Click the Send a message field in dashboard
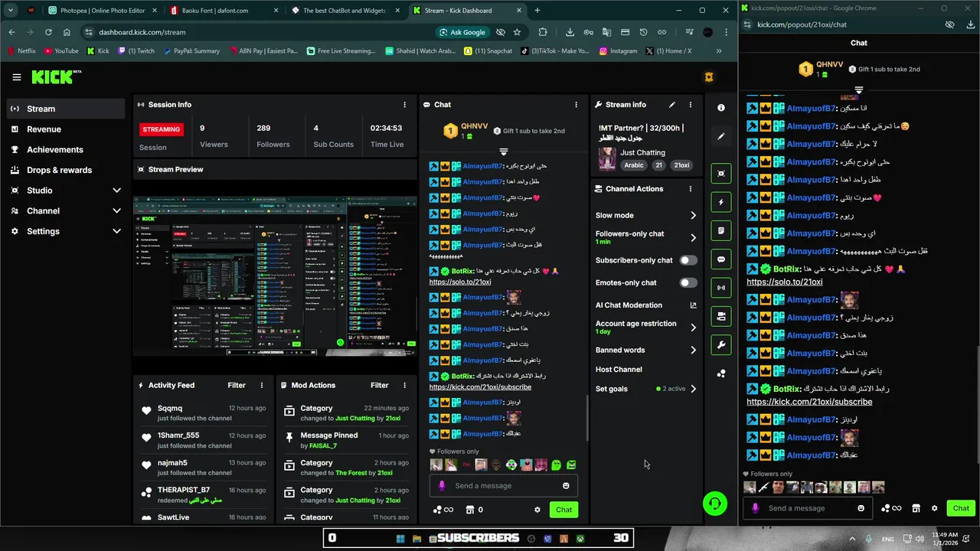Image resolution: width=980 pixels, height=551 pixels. [504, 486]
